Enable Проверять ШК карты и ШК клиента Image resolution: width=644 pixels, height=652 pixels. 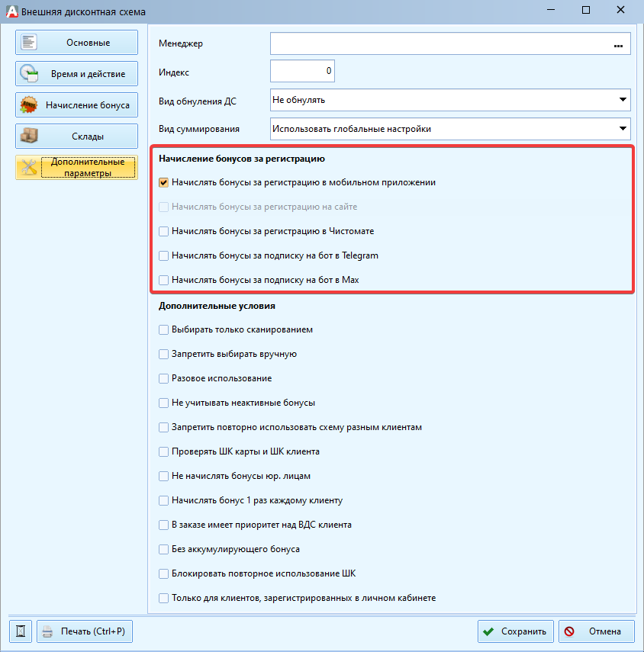163,451
